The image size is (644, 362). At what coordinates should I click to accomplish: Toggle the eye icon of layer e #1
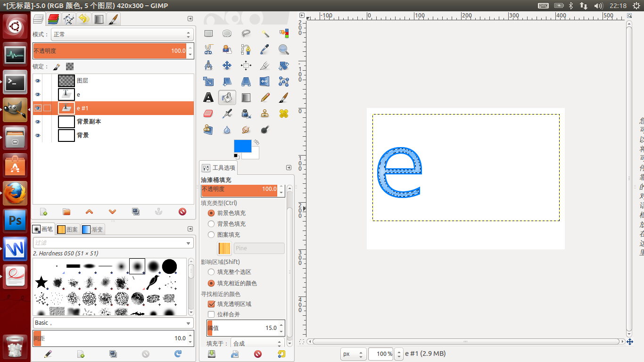coord(38,108)
